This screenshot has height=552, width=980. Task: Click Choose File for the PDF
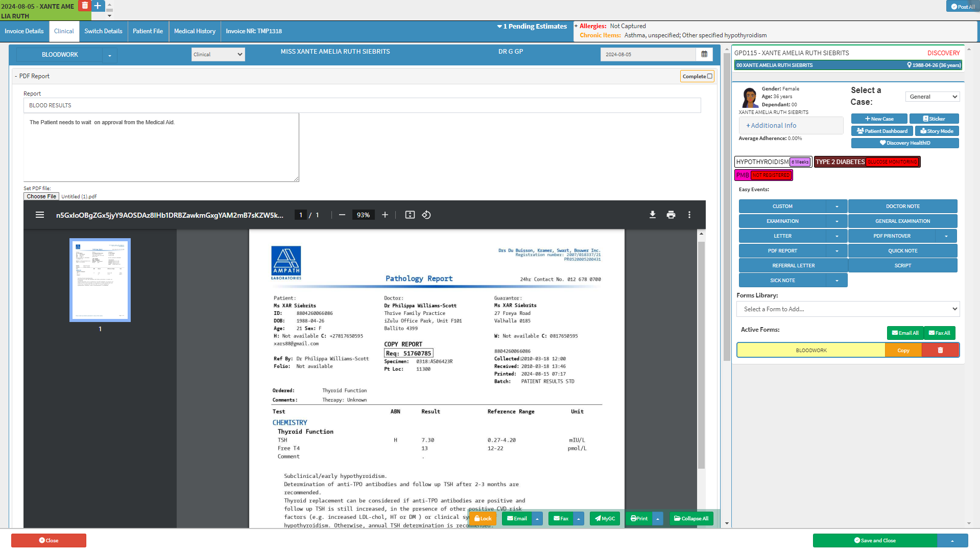coord(41,197)
